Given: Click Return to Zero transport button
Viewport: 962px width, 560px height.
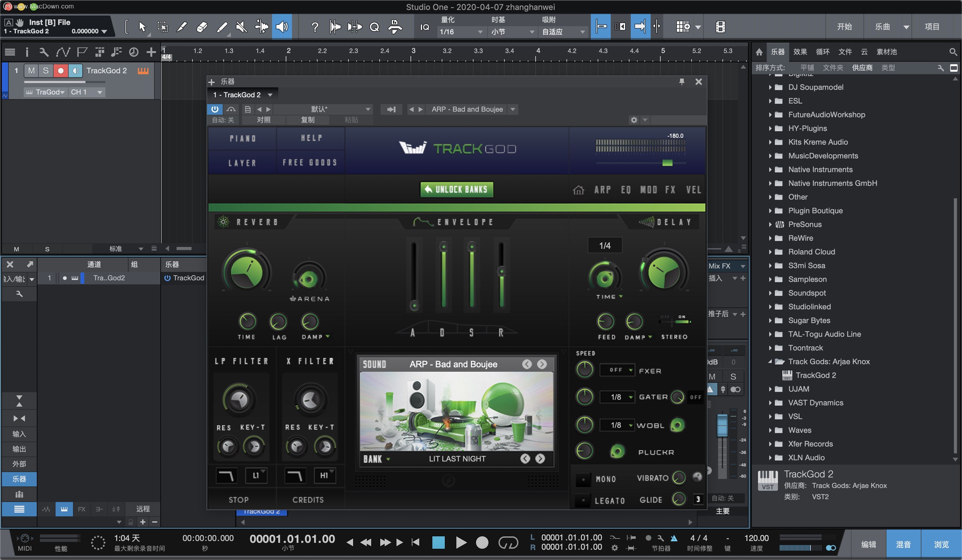Looking at the screenshot, I should click(416, 542).
